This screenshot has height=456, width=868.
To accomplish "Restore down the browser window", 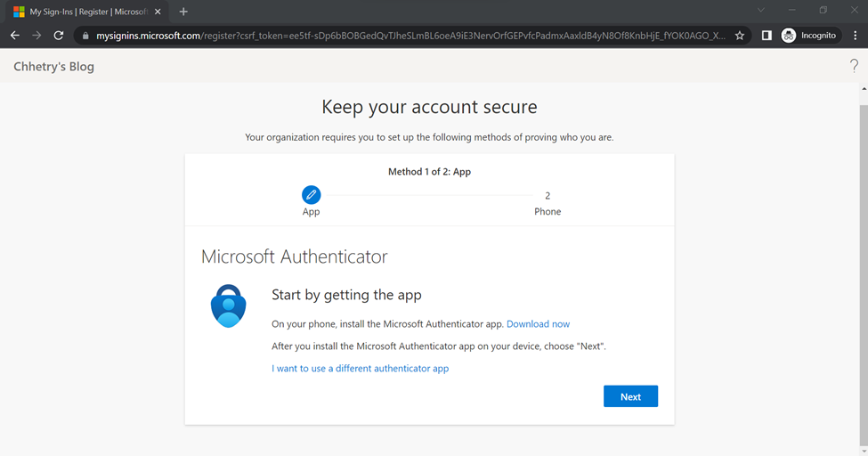I will click(x=823, y=10).
